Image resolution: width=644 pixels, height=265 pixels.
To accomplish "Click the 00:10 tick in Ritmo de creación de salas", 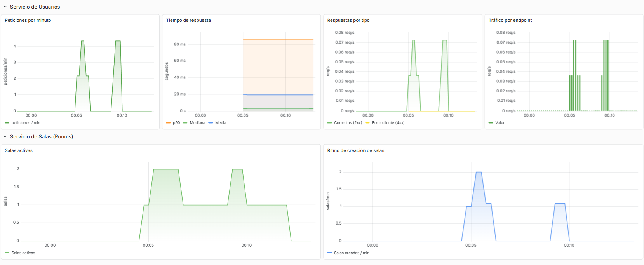I will pyautogui.click(x=569, y=246).
